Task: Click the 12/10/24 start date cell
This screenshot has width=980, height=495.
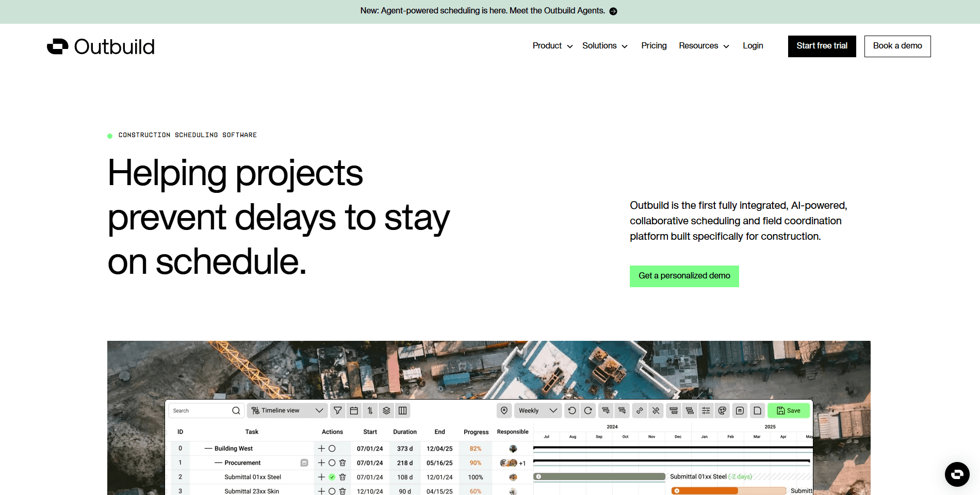Action: pos(370,491)
